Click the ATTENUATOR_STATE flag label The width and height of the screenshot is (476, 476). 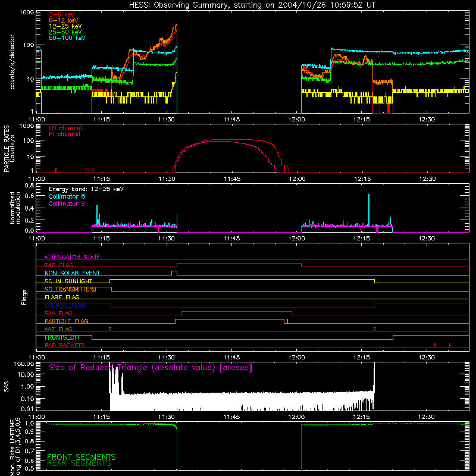pyautogui.click(x=72, y=257)
